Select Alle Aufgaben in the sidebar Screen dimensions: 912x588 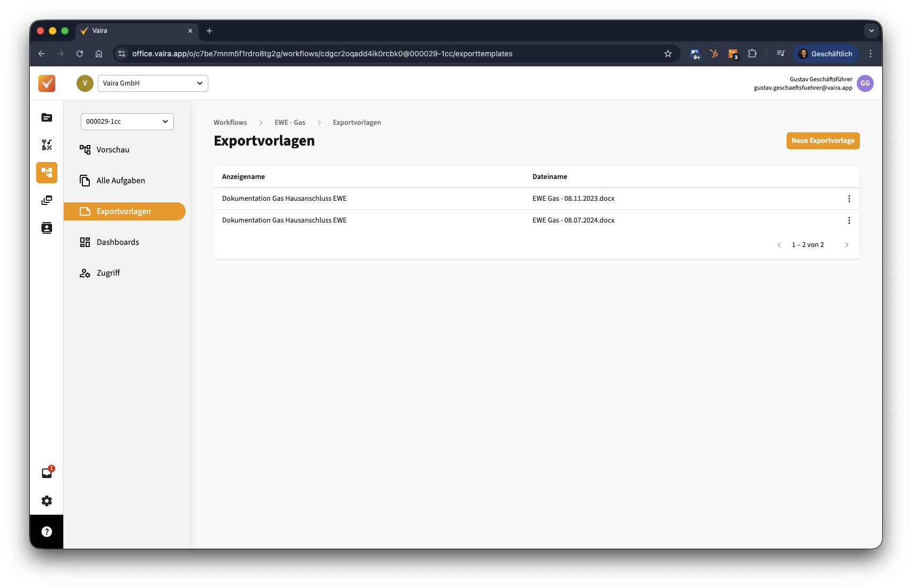point(121,181)
